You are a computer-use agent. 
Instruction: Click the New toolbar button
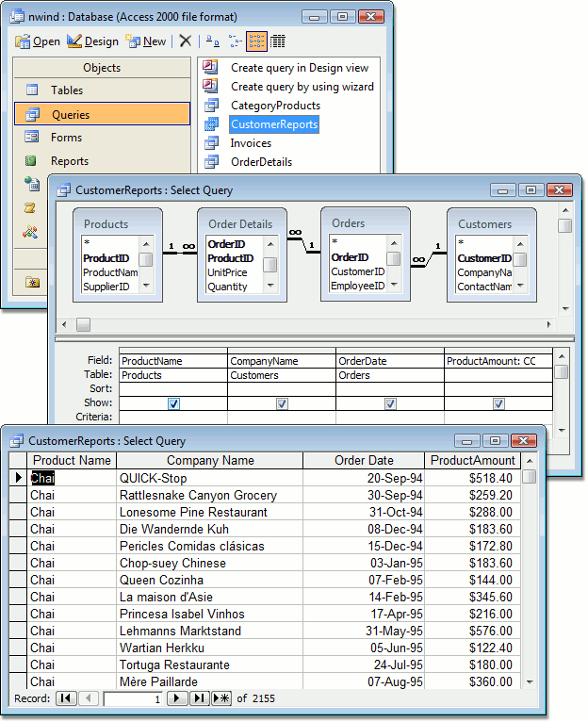point(145,41)
